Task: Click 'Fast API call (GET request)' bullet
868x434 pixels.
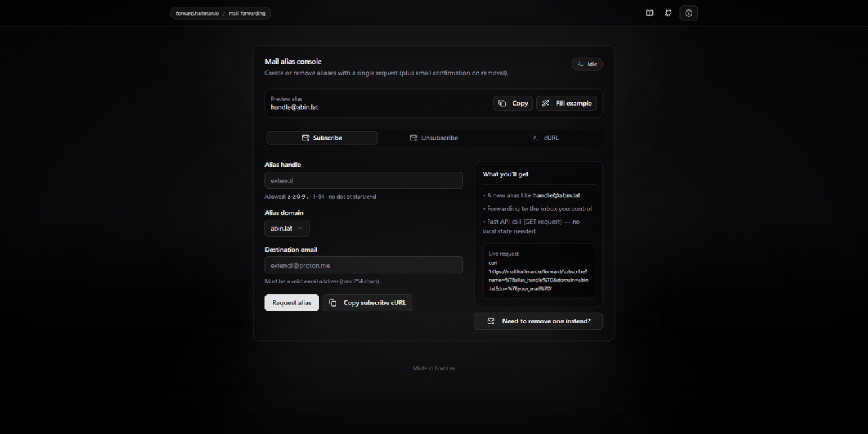Action: tap(532, 226)
